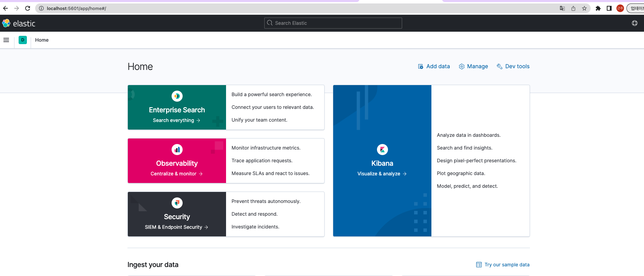
Task: Open the Chrome profile avatar
Action: click(620, 8)
